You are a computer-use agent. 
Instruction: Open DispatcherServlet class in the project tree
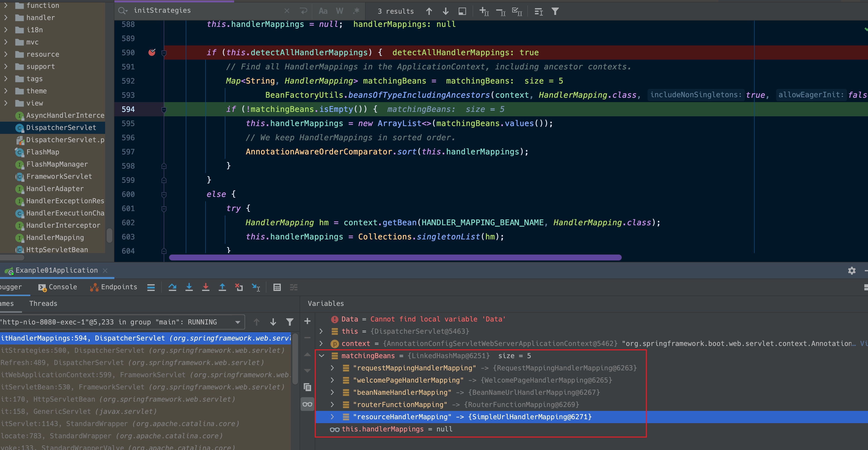(61, 128)
